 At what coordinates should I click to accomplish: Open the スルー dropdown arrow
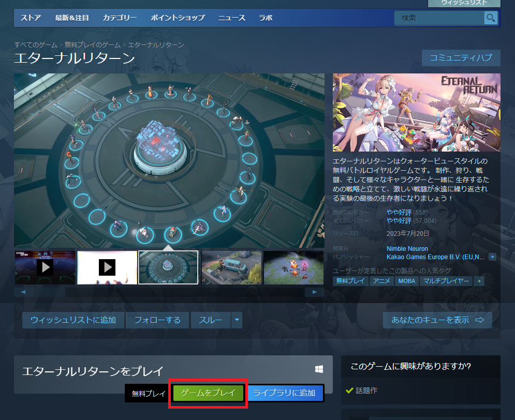(x=237, y=320)
